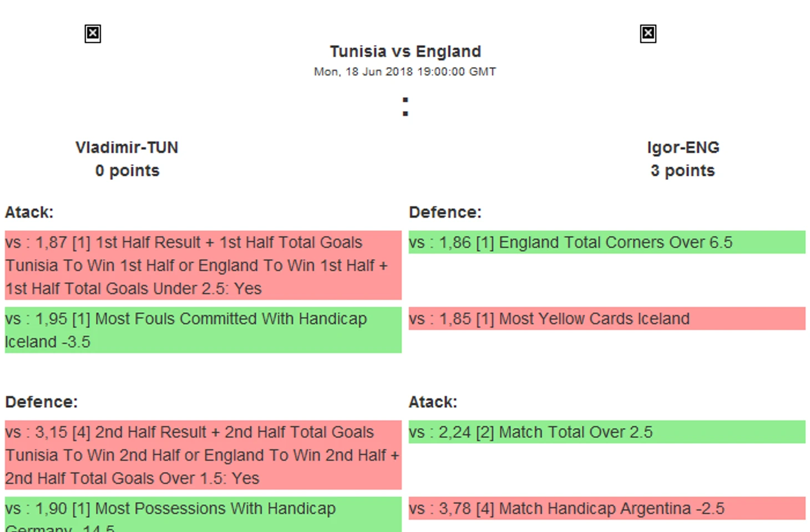Click the left Atack: heading
The width and height of the screenshot is (810, 532).
[29, 212]
